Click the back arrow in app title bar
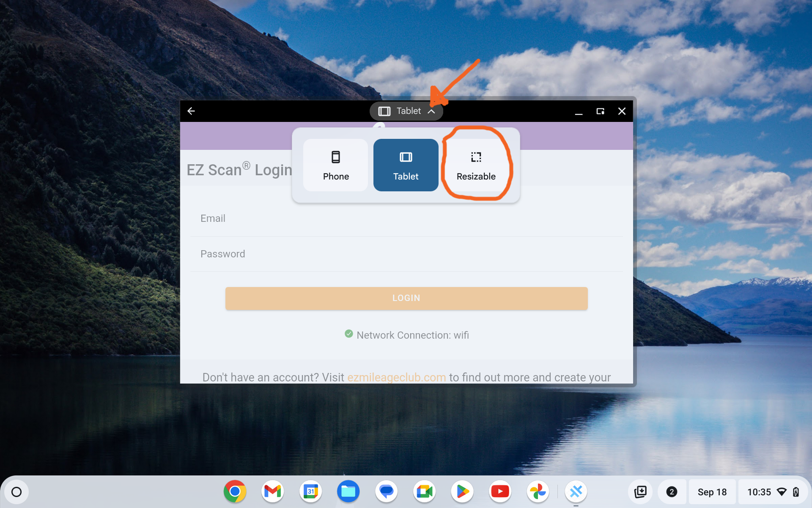812x508 pixels. click(191, 111)
